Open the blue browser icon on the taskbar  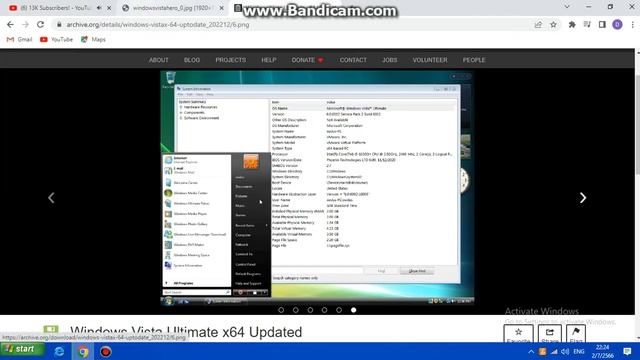(x=59, y=351)
